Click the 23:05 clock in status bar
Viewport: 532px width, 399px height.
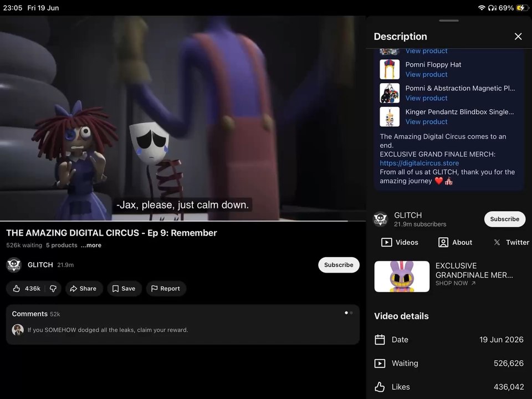(x=13, y=8)
